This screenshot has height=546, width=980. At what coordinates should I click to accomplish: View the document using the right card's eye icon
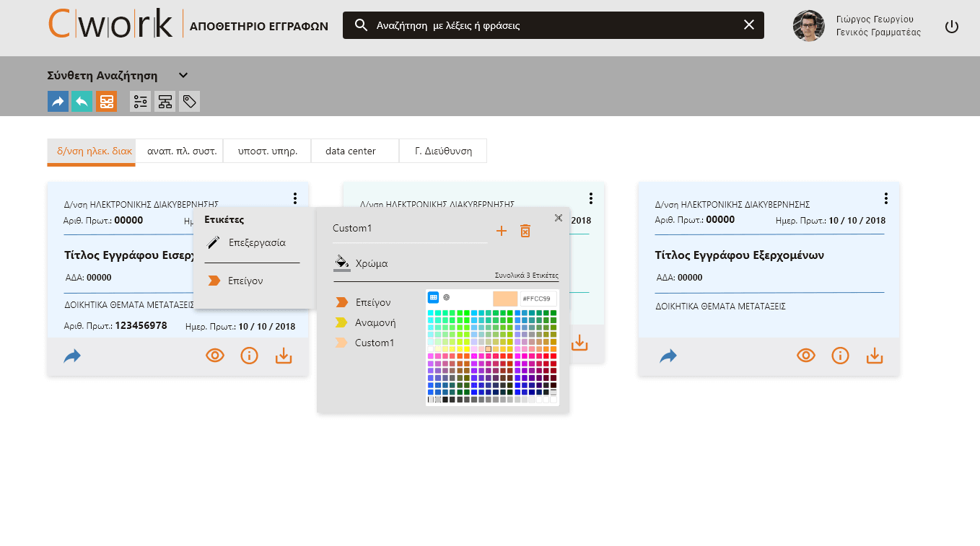(806, 355)
